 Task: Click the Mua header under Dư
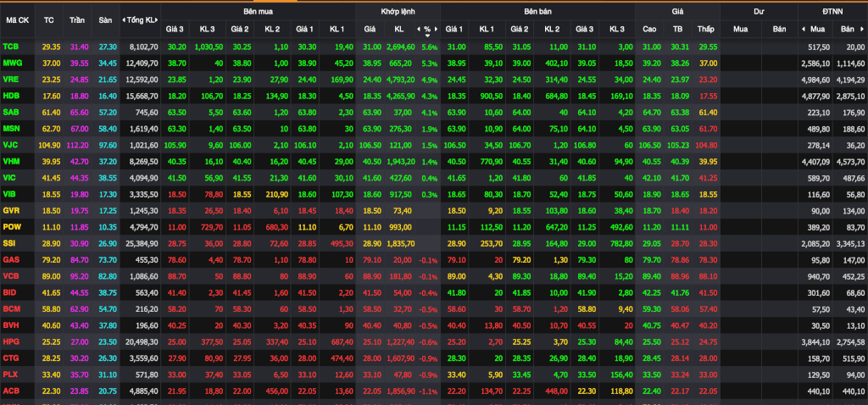(740, 29)
